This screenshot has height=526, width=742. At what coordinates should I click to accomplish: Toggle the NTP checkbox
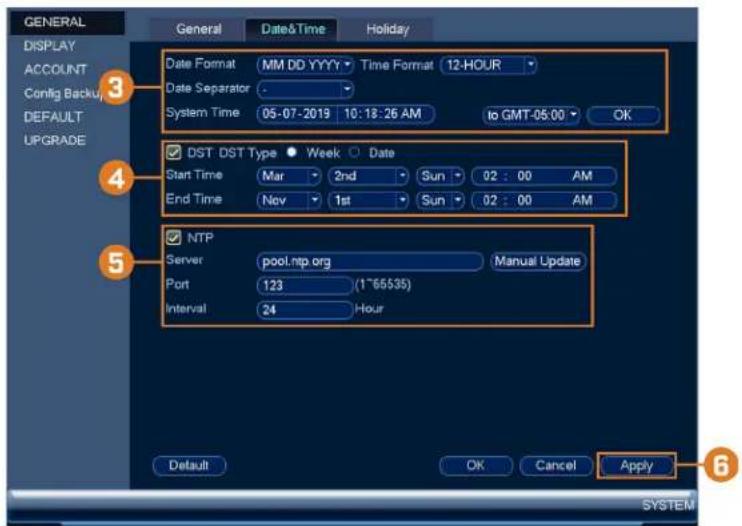(174, 237)
